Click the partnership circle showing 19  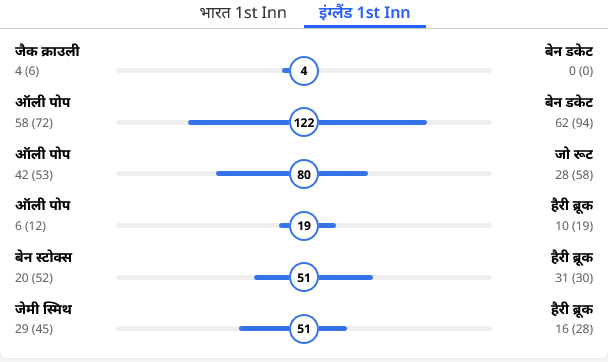click(x=304, y=226)
